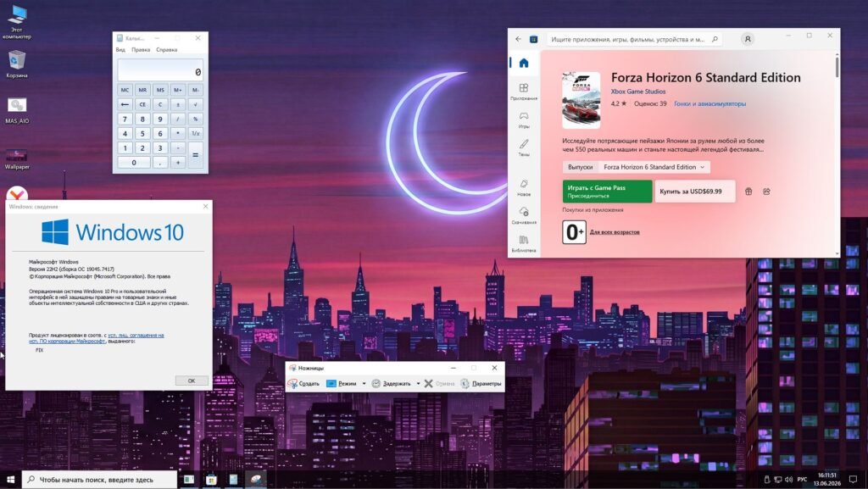This screenshot has height=489, width=868.
Task: Click the Выпуски label on Forza page
Action: point(580,167)
